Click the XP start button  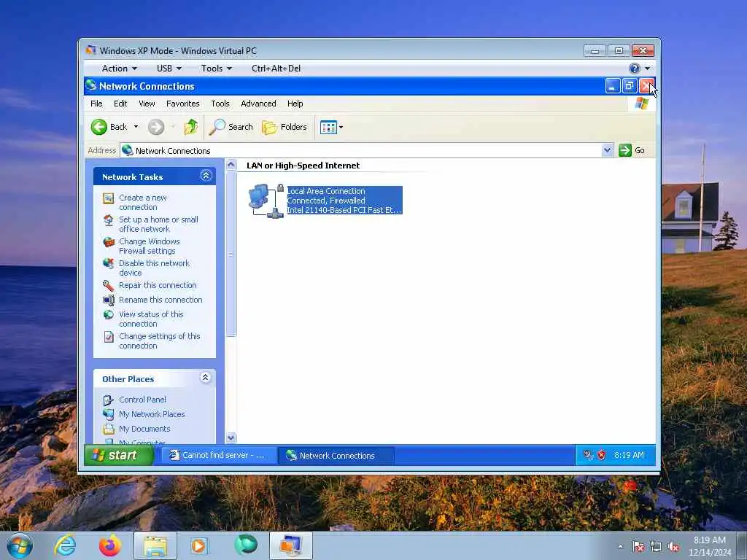coord(119,455)
